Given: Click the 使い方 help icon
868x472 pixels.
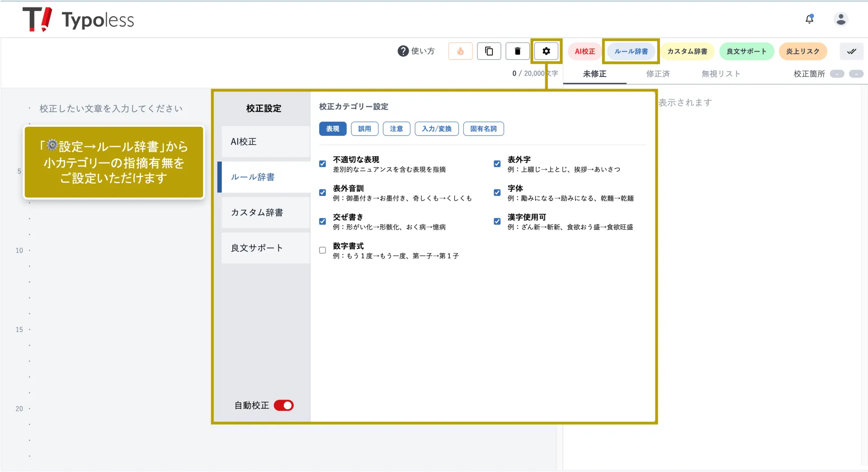Looking at the screenshot, I should pos(403,51).
